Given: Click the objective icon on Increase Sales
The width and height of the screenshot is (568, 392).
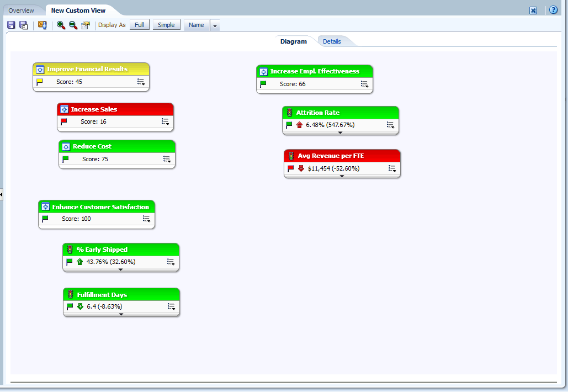Looking at the screenshot, I should click(64, 109).
